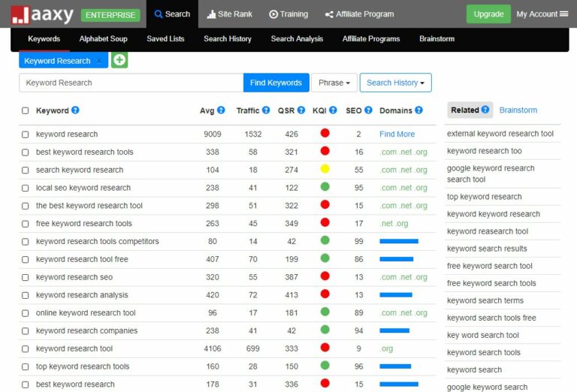Switch to the Brainstorm link beside Related
Screen dimensions: 577x392
point(518,110)
